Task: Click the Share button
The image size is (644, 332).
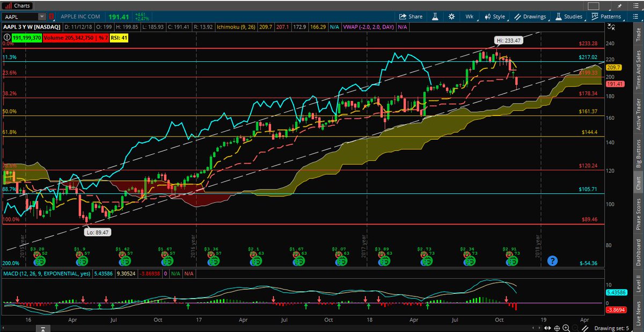Action: (x=411, y=17)
